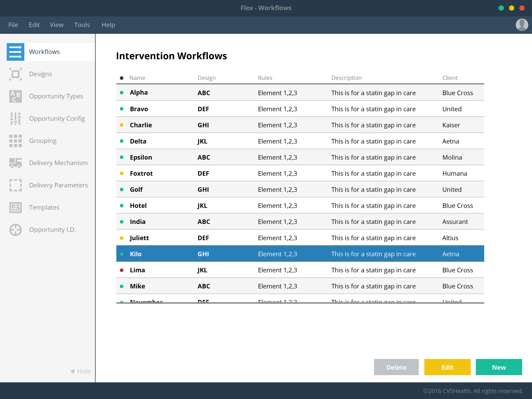Open the Designs sidebar icon
Viewport: 532px width, 399px height.
(x=15, y=74)
